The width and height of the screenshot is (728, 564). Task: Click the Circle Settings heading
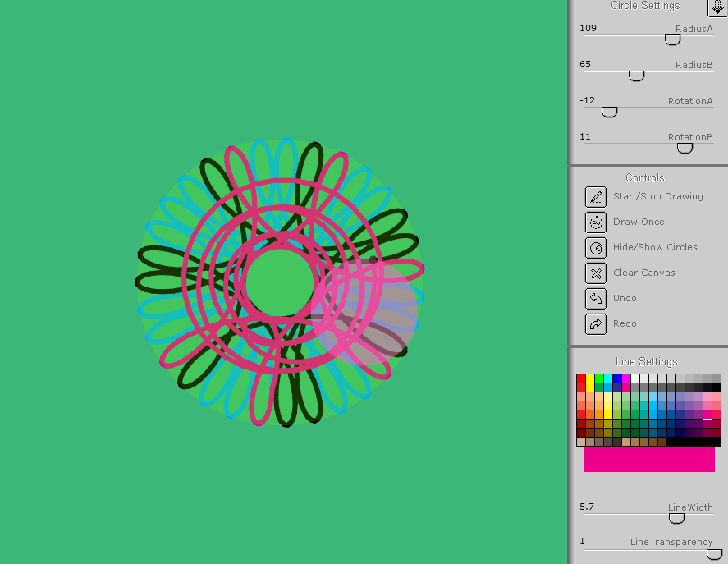[x=645, y=6]
